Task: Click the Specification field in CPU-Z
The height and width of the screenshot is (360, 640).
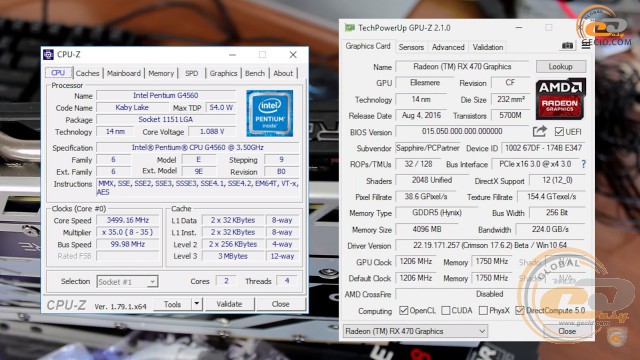Action: [x=198, y=147]
